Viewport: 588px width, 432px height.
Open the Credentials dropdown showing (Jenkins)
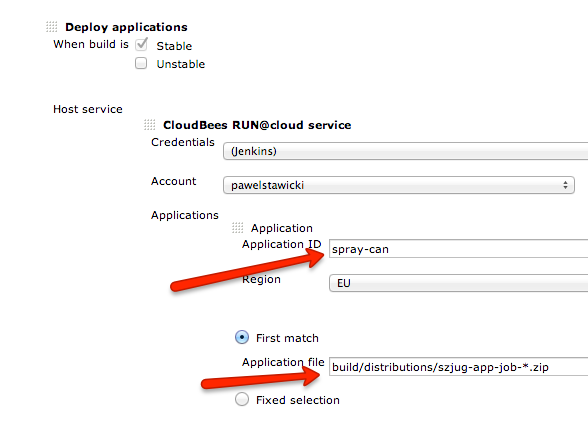click(x=405, y=151)
